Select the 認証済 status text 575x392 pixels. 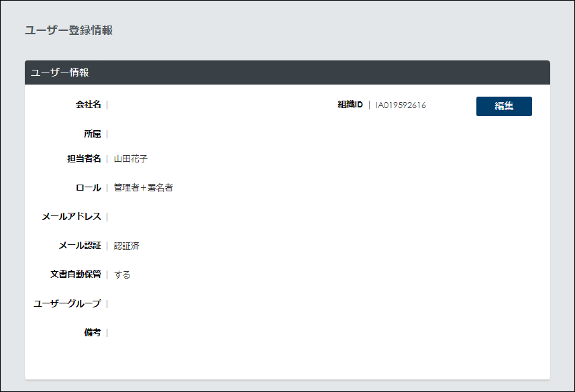(x=127, y=246)
